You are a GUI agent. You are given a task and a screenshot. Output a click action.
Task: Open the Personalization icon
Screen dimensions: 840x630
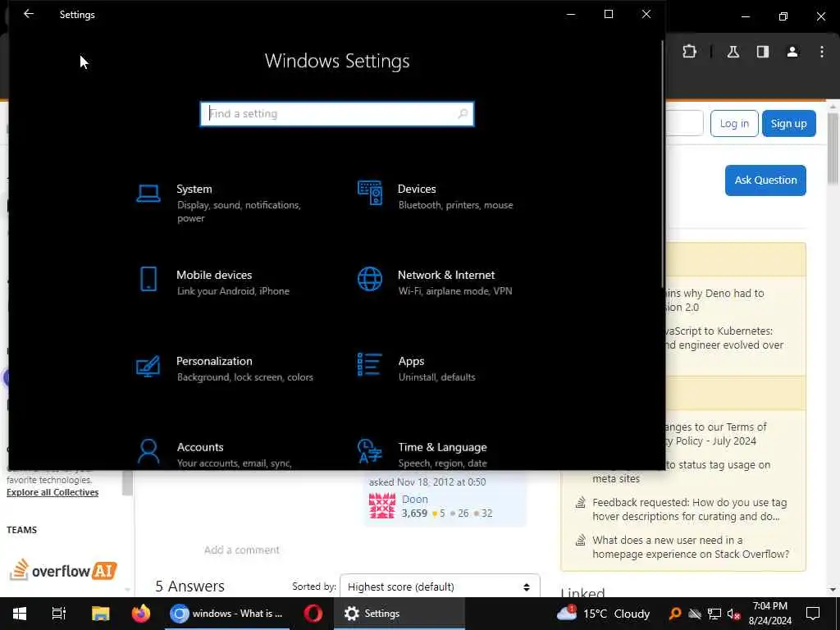tap(148, 367)
